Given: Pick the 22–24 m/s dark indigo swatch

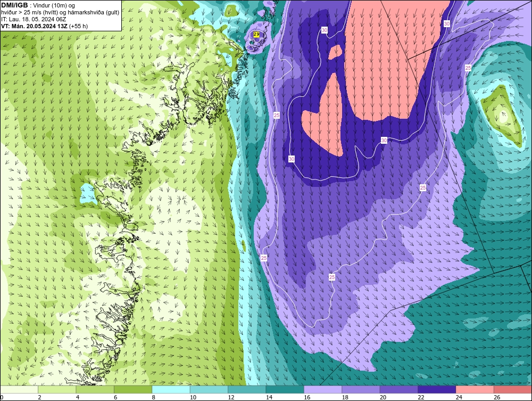Looking at the screenshot, I should click(437, 389).
